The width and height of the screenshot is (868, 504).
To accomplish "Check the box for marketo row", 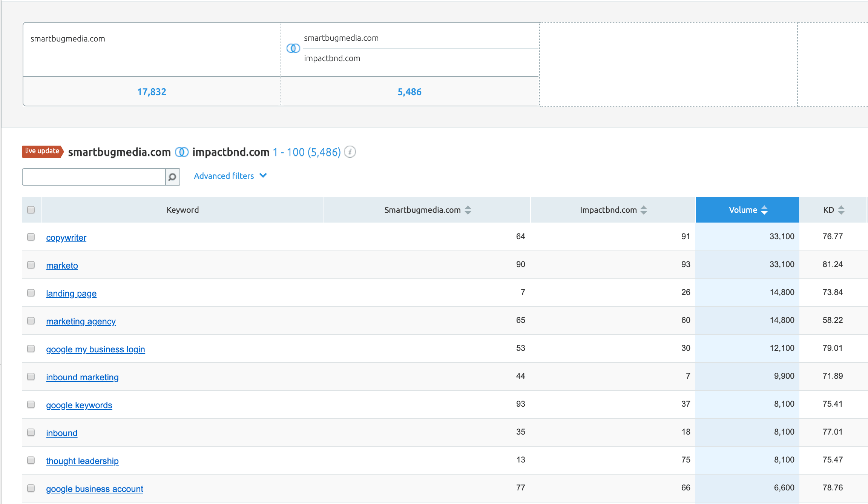I will (31, 265).
